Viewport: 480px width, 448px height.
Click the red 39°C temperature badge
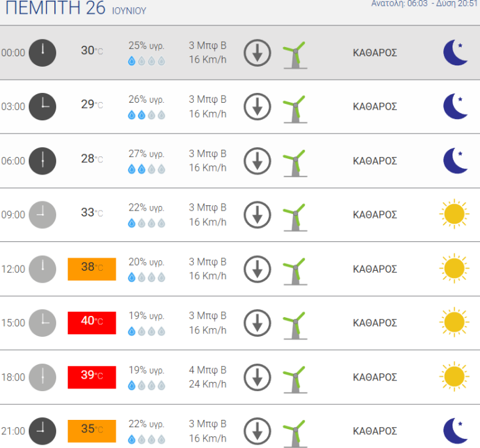pos(92,377)
